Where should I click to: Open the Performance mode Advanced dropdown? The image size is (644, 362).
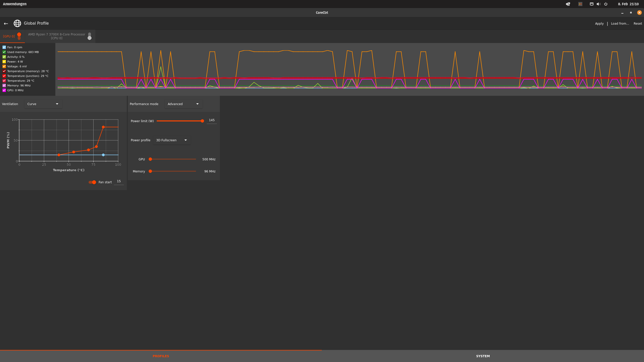[183, 104]
